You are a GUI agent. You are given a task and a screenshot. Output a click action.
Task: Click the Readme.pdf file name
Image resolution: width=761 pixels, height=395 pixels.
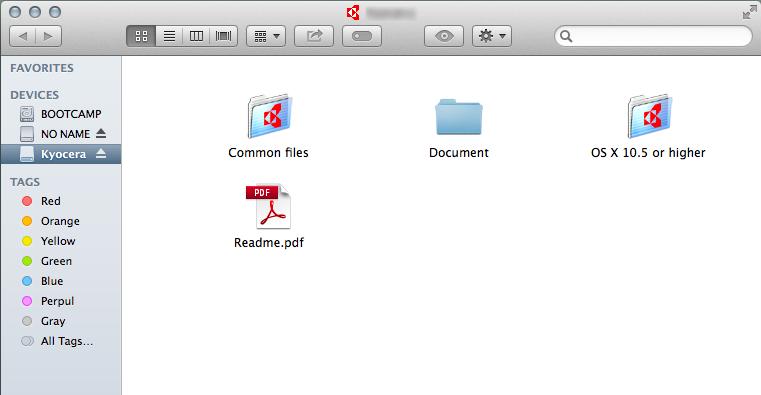tap(269, 242)
